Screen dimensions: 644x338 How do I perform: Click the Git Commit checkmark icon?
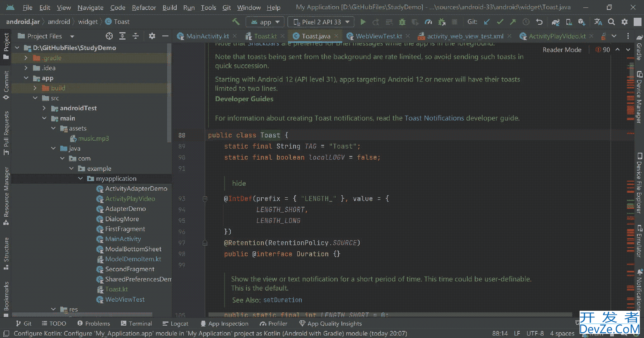click(500, 22)
